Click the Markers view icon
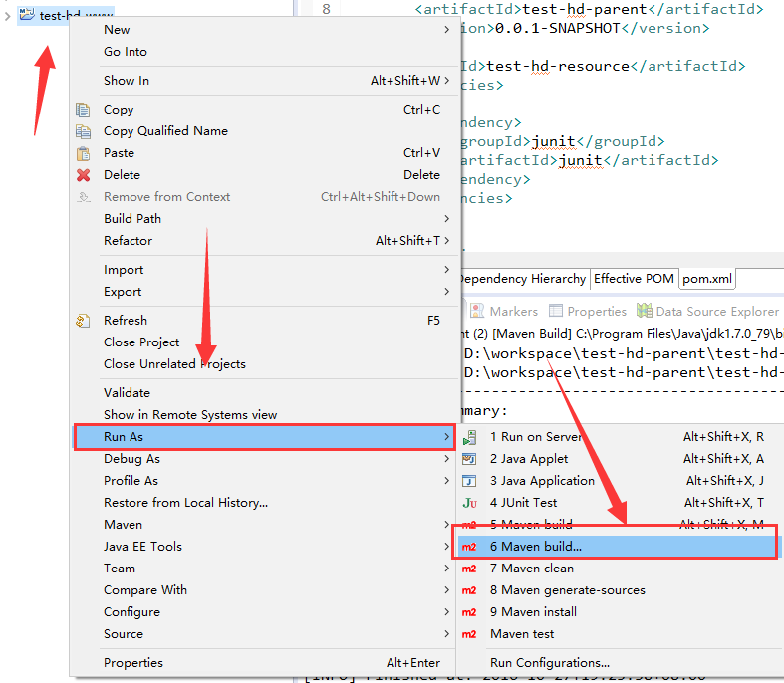784x683 pixels. [477, 311]
